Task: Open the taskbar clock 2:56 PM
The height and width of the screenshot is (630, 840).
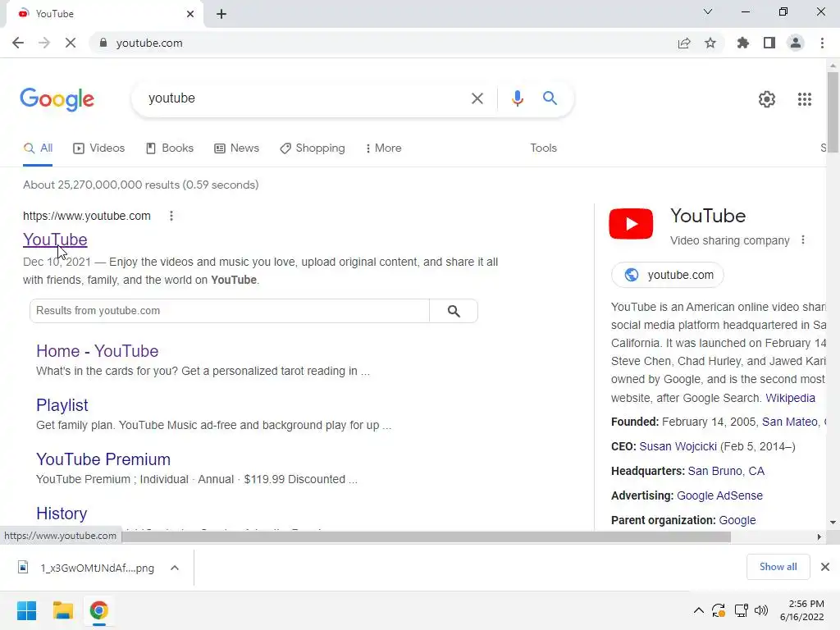Action: [x=802, y=610]
